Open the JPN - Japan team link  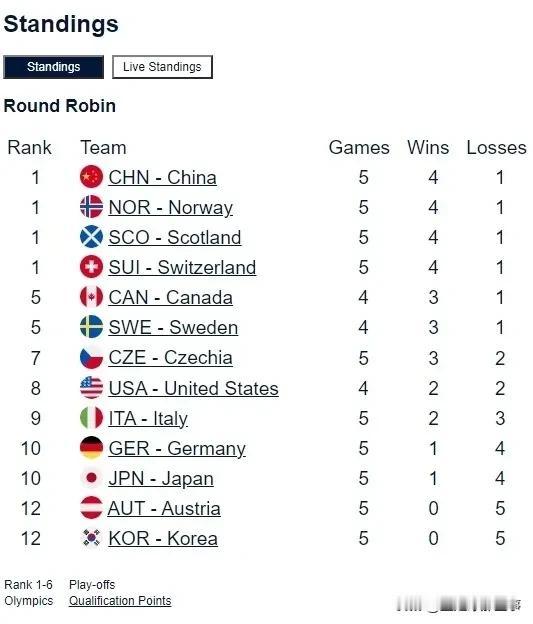(161, 478)
